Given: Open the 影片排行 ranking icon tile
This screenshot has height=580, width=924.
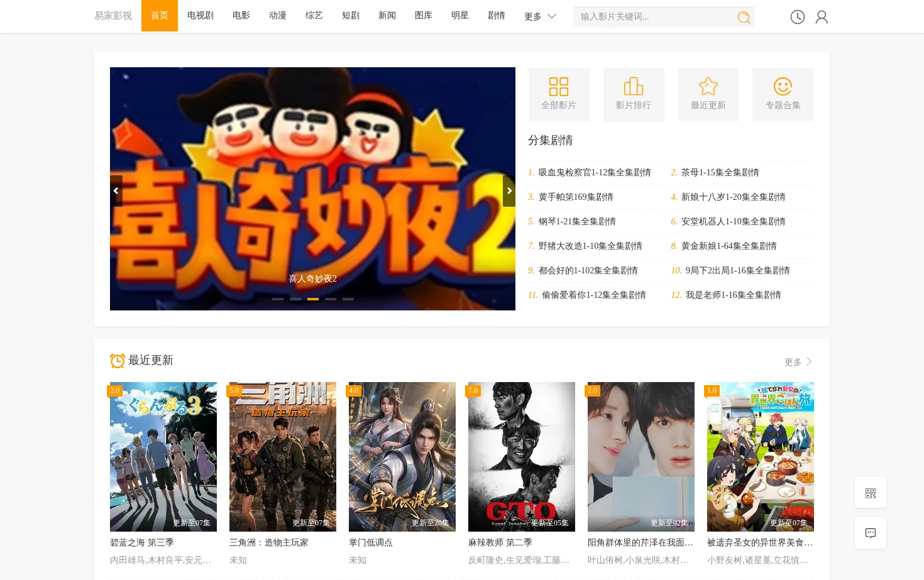Looking at the screenshot, I should click(634, 94).
